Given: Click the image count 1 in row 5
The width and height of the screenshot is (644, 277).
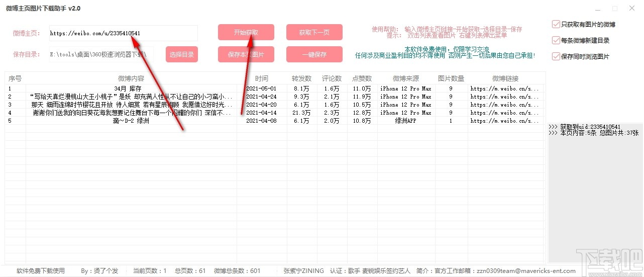Looking at the screenshot, I should point(451,121).
